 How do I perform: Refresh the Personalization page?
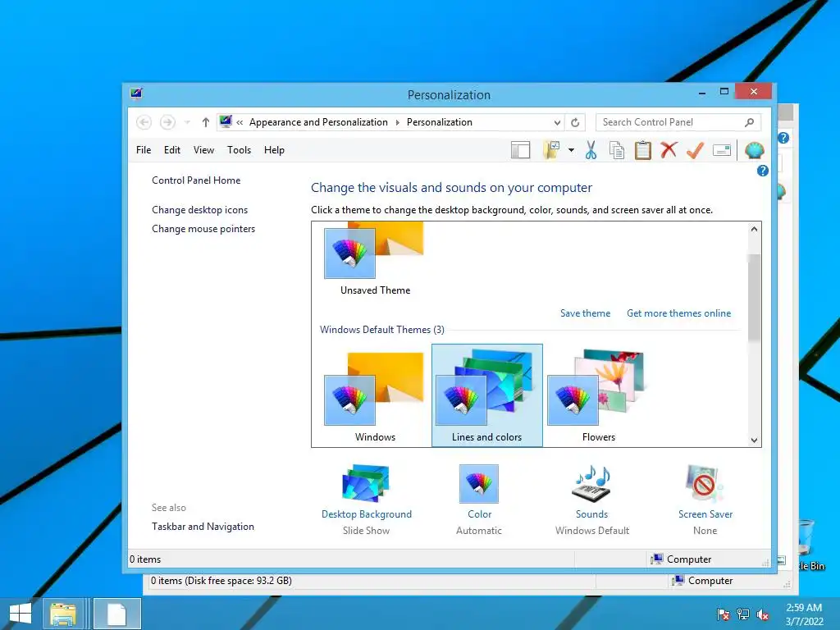(575, 123)
